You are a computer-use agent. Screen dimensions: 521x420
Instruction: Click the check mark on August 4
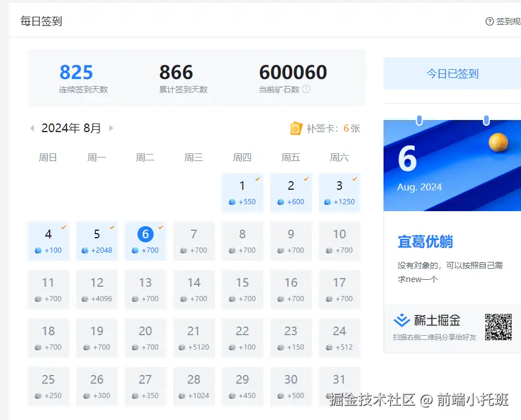point(64,226)
